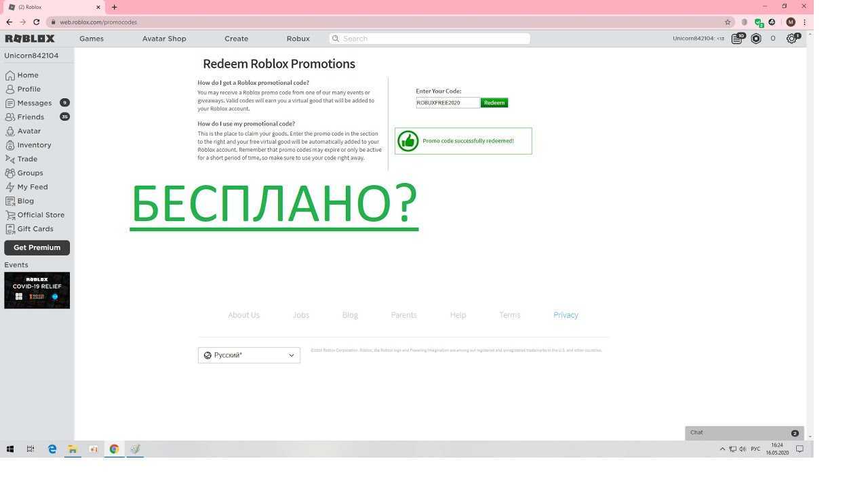Open the Help footer link
The image size is (868, 488).
[458, 315]
